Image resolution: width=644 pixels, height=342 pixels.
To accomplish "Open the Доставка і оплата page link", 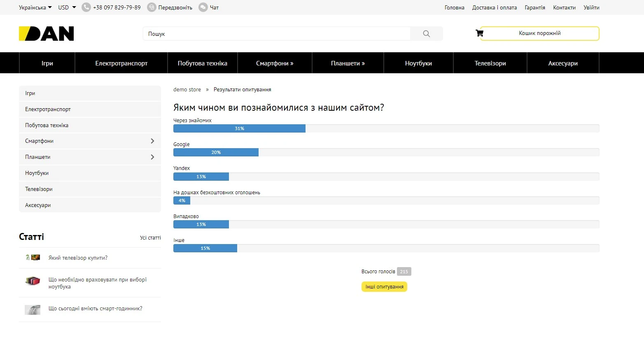I will point(494,7).
